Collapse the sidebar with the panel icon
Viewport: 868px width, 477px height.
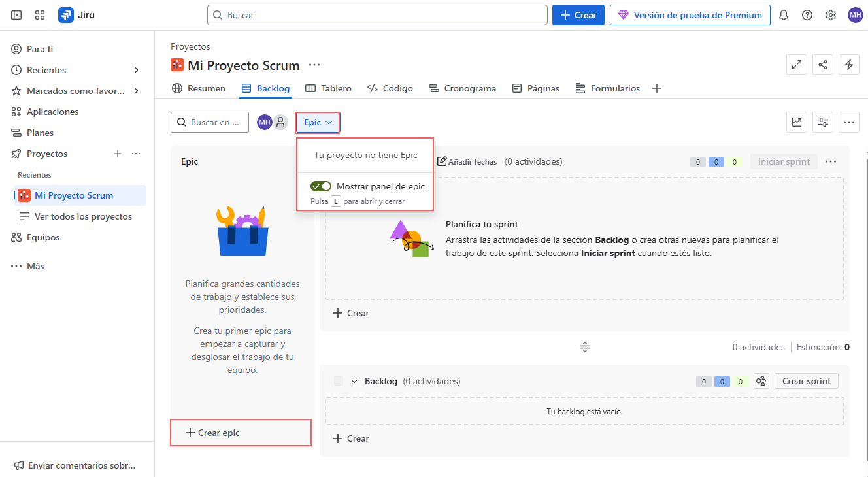[16, 15]
